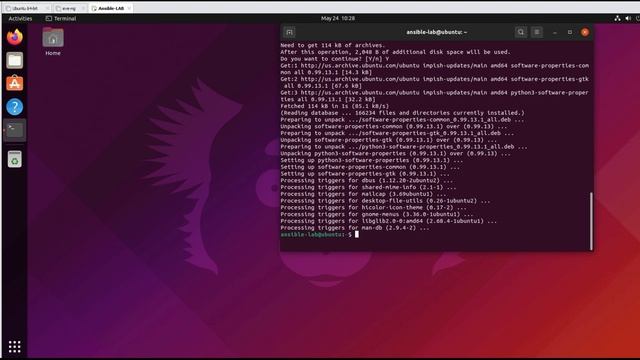The width and height of the screenshot is (640, 360).
Task: Launch Ubuntu Software from the dock
Action: click(x=15, y=83)
